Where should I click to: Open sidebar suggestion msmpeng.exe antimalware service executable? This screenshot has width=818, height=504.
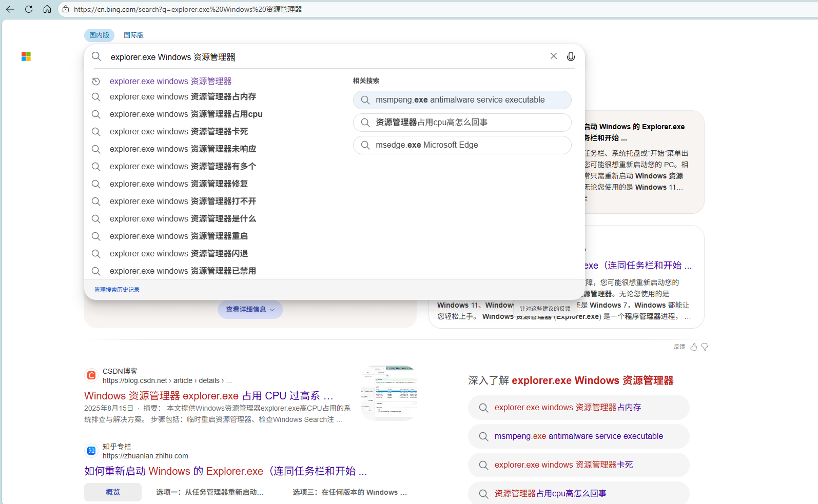click(x=578, y=436)
